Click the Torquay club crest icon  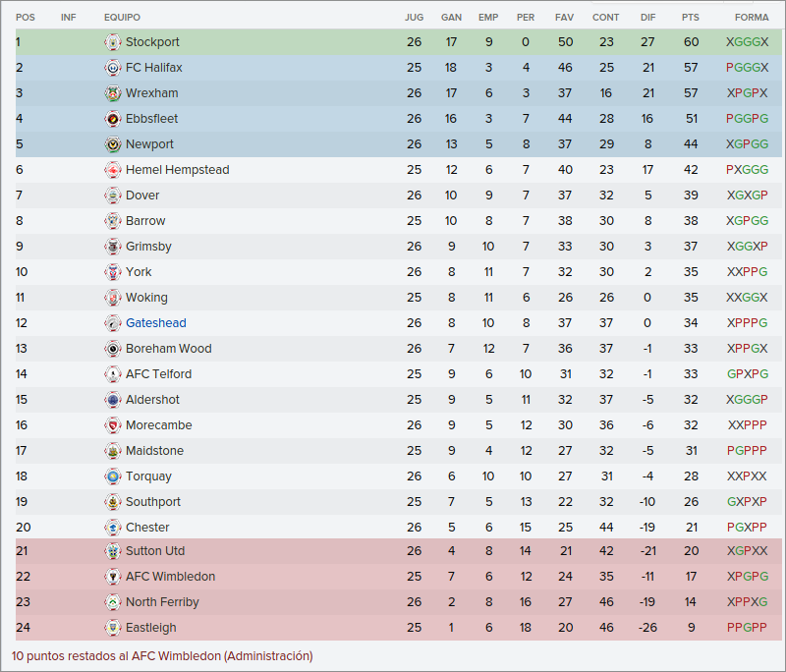(x=113, y=476)
